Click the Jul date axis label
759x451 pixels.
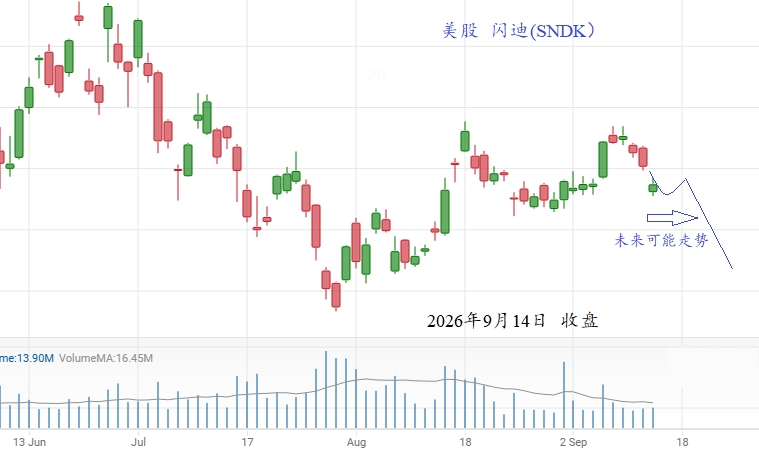point(138,442)
